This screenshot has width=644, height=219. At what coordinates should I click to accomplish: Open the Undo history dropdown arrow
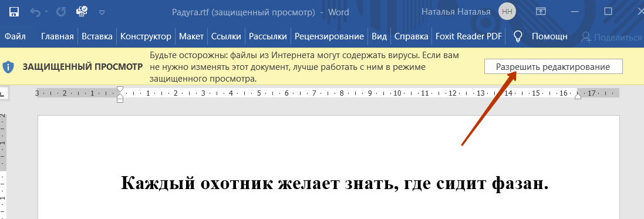(x=46, y=12)
